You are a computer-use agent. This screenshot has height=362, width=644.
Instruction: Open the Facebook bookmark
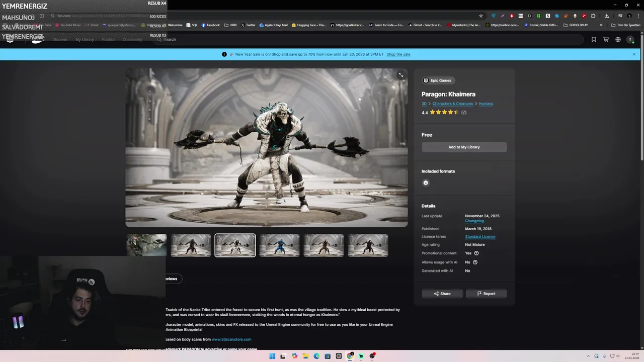211,25
